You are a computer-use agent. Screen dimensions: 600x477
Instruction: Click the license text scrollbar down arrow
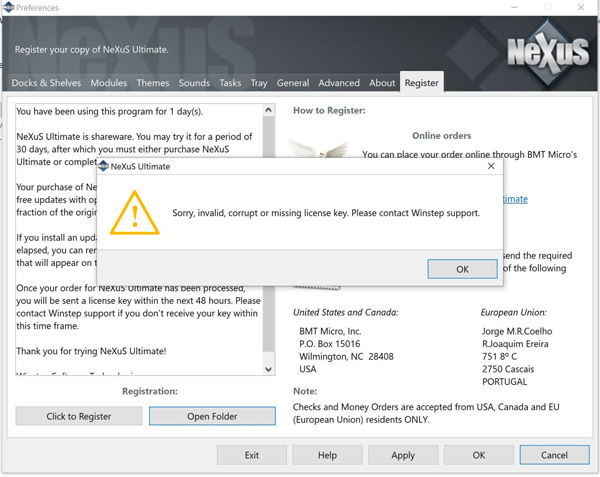[x=268, y=369]
